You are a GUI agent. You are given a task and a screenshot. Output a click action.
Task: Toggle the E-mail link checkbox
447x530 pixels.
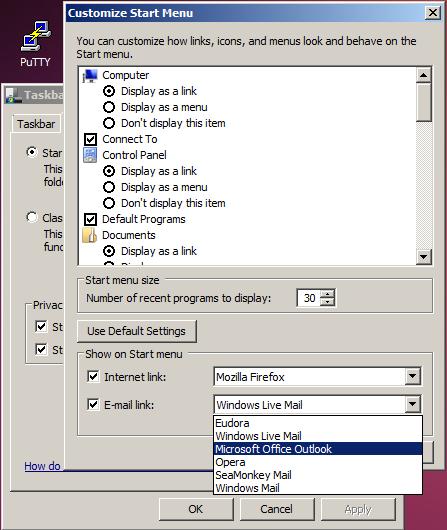(93, 404)
